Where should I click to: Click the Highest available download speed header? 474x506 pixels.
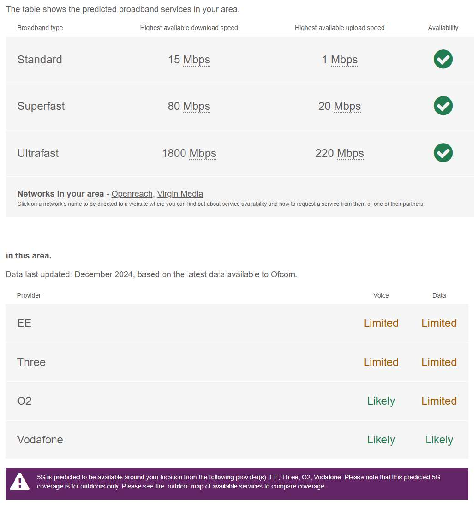coord(189,28)
